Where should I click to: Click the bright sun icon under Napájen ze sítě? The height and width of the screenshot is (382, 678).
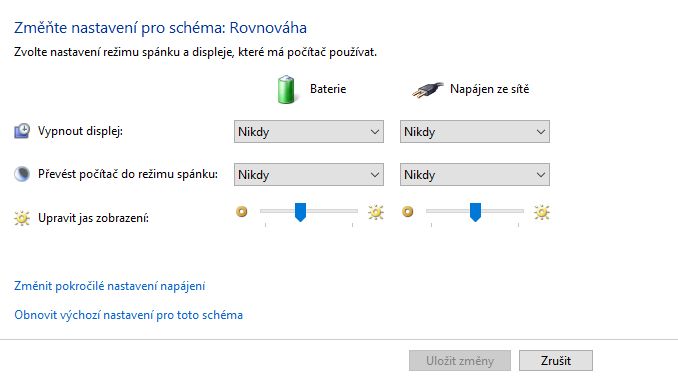[542, 212]
